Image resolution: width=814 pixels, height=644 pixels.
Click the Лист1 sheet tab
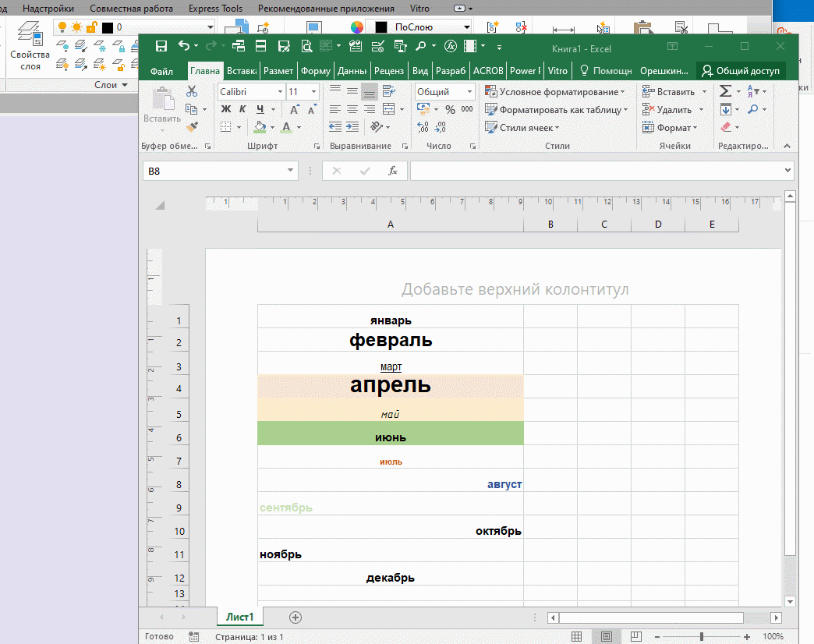point(240,617)
